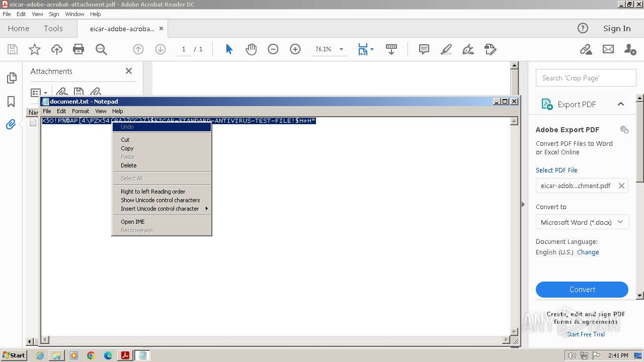The image size is (644, 362).
Task: Open the Page Thumbnails side panel
Action: tap(11, 78)
